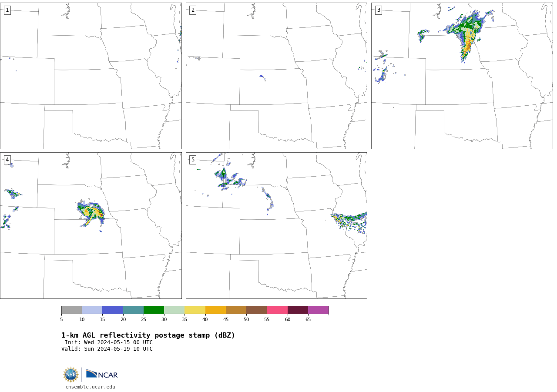
Task: Click the colorbar tick label 55
Action: (267, 320)
